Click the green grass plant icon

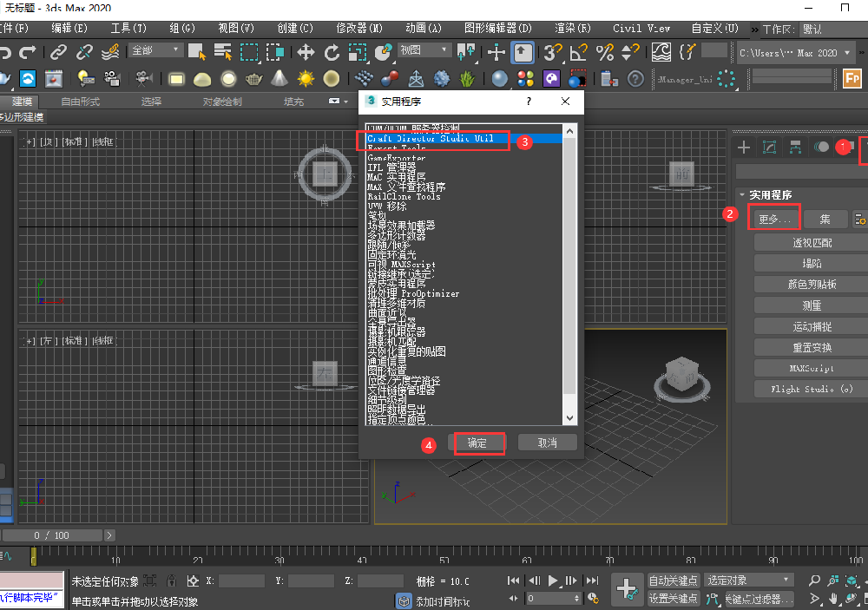467,79
